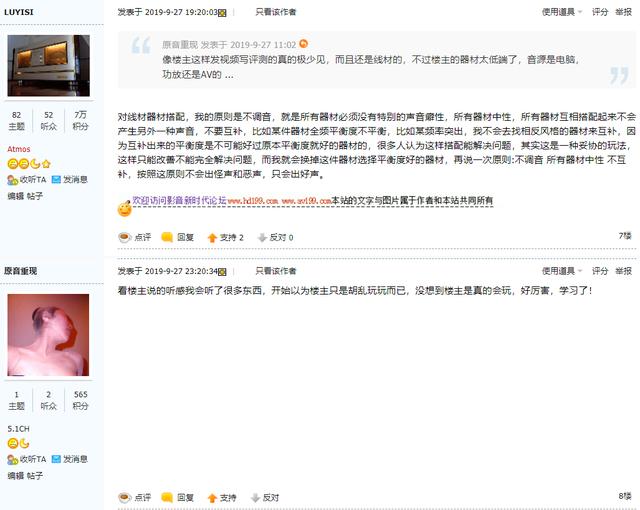The width and height of the screenshot is (640, 510).
Task: Downvote LUYISI's post with the 反对 arrow
Action: 262,237
